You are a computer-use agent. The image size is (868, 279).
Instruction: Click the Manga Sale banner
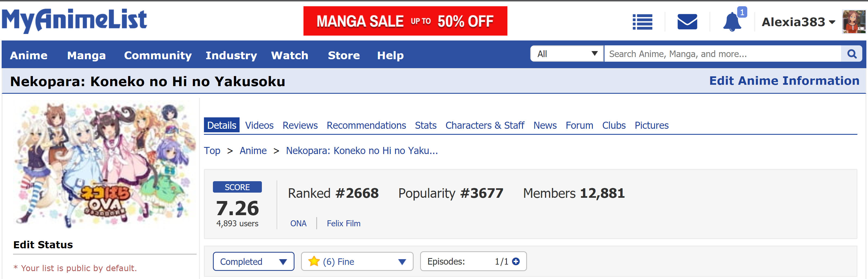405,21
